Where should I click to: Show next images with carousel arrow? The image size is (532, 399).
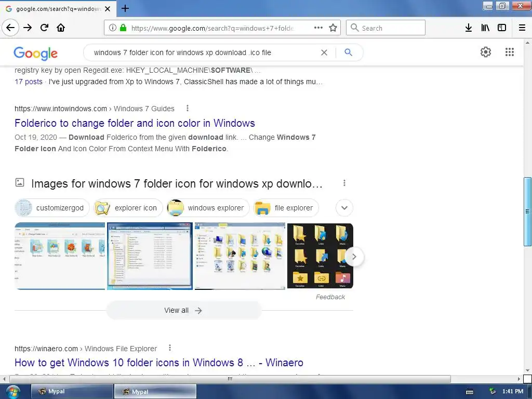tap(354, 257)
